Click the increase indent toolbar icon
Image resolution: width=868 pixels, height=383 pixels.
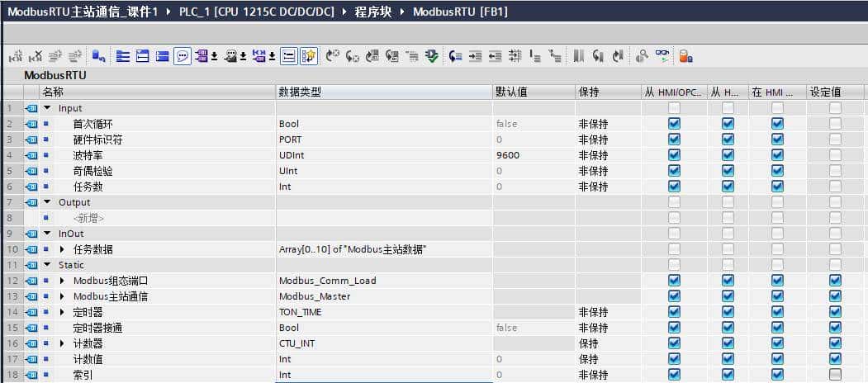coord(476,56)
